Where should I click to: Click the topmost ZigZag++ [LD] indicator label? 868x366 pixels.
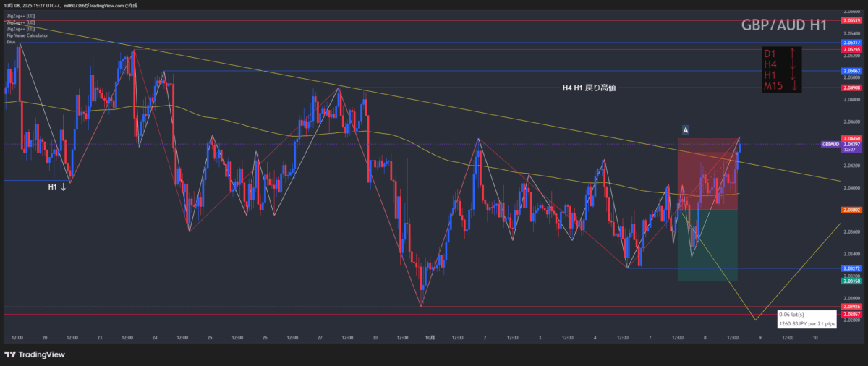(x=20, y=16)
